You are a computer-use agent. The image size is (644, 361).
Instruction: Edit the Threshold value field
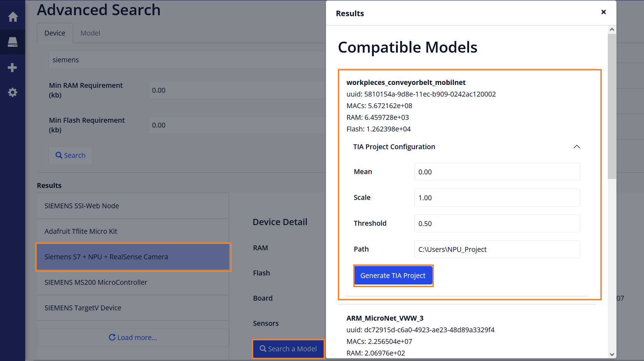497,223
